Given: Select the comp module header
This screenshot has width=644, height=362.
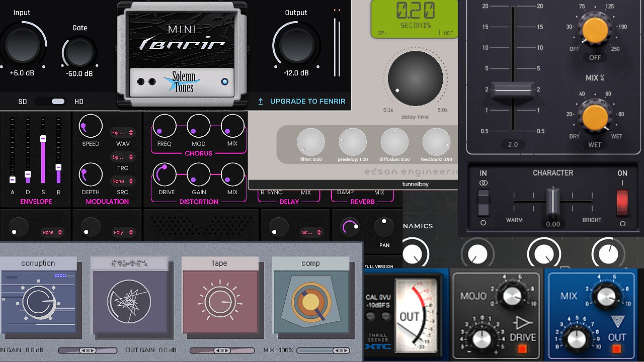Looking at the screenshot, I should (310, 263).
